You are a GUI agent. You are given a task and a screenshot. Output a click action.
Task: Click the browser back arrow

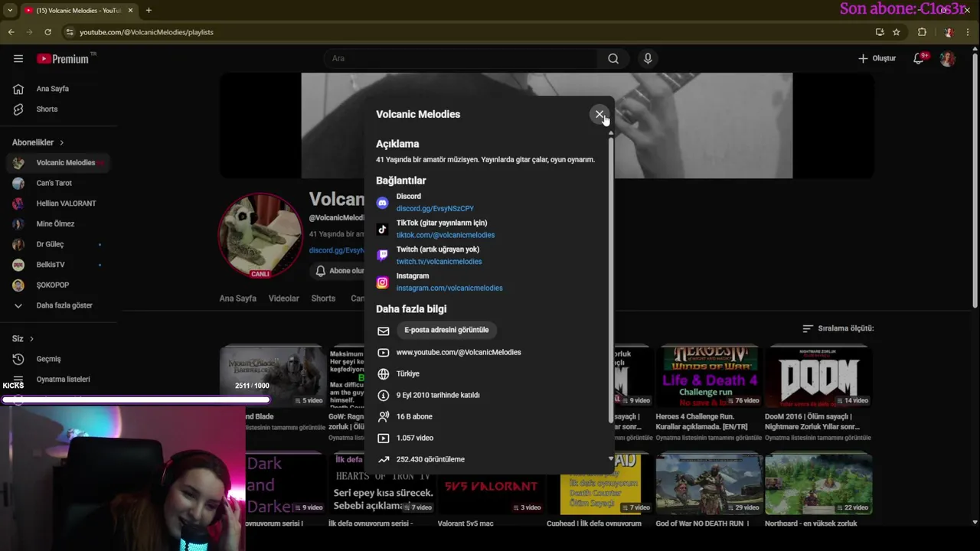click(11, 32)
